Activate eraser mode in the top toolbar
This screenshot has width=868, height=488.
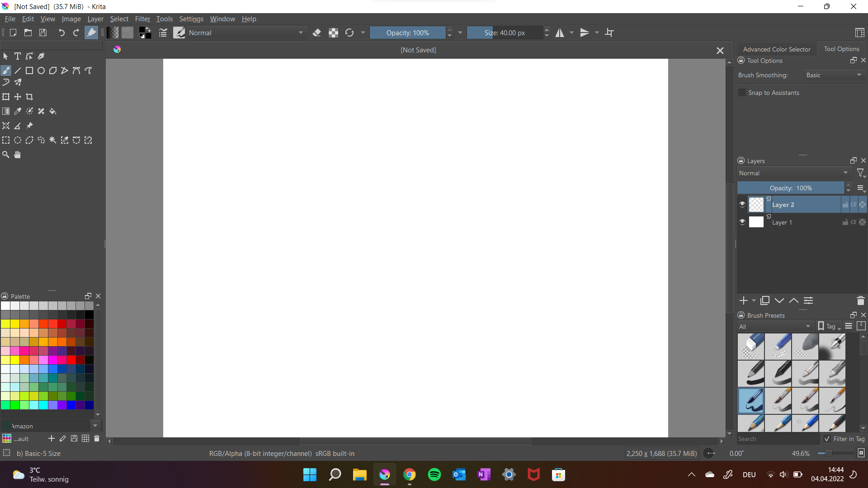[x=317, y=33]
